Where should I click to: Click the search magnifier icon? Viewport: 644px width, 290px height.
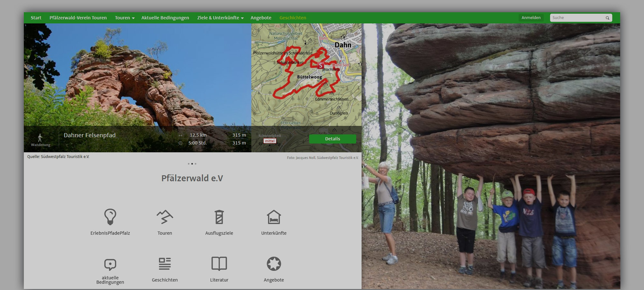coord(607,18)
